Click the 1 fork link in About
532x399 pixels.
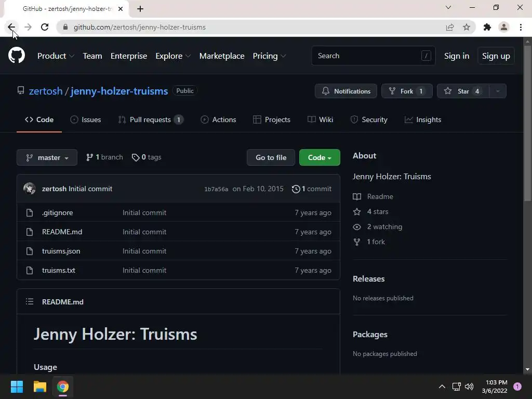pos(376,242)
